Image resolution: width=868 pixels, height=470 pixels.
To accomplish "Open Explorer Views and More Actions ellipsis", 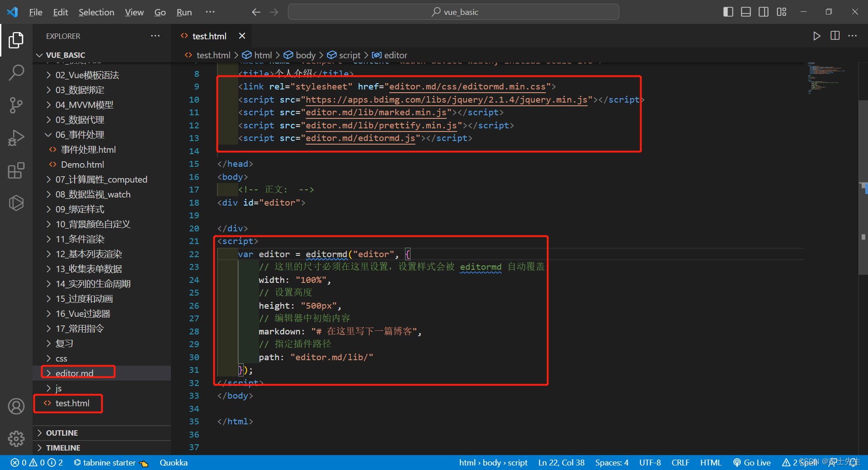I will point(156,36).
